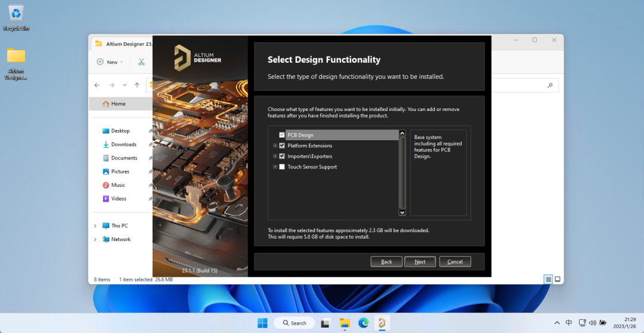
Task: Select Downloads in the Explorer sidebar
Action: tap(123, 144)
